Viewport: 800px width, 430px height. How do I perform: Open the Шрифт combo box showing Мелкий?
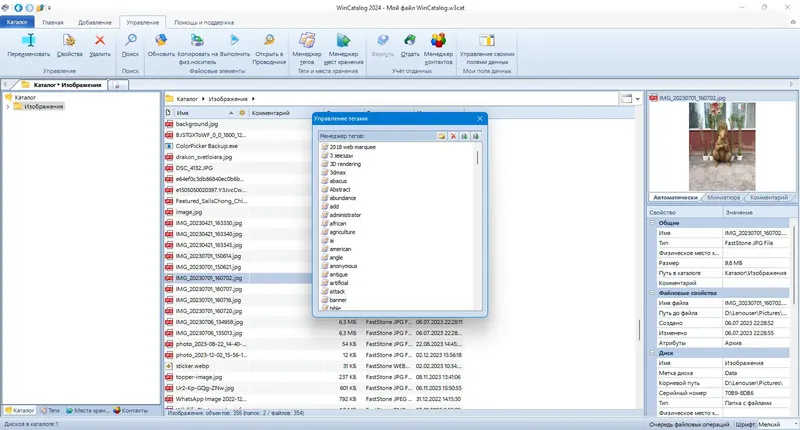[x=777, y=424]
